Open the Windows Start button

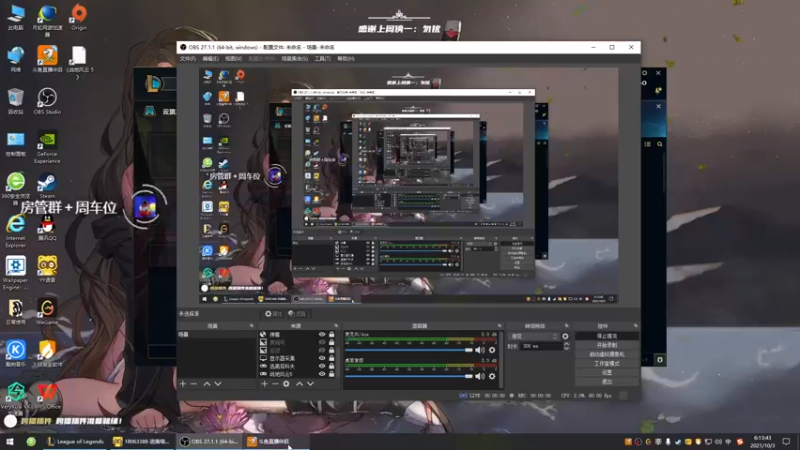(x=10, y=441)
